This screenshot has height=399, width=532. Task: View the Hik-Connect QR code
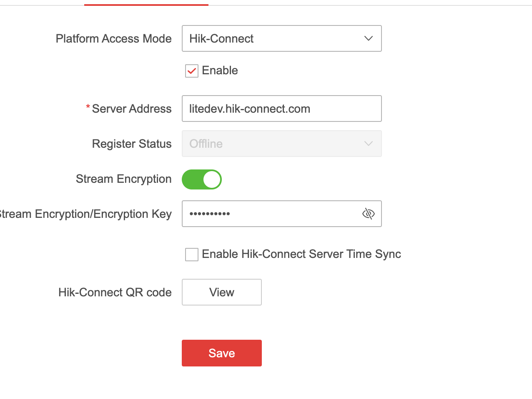click(x=221, y=292)
